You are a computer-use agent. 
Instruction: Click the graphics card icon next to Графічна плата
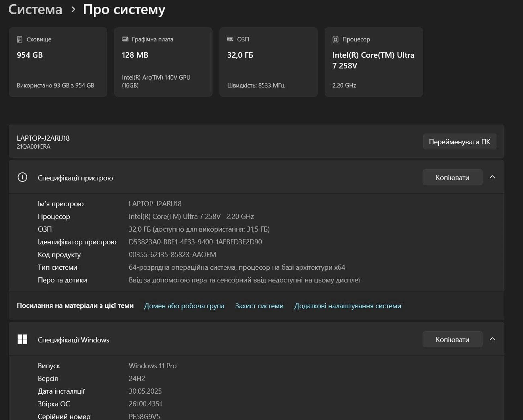tap(125, 39)
